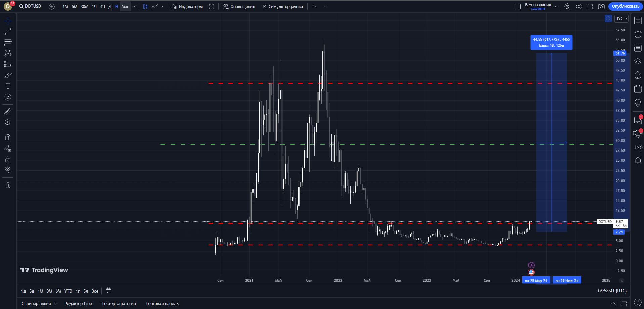Select the zoom in tool

(8, 123)
